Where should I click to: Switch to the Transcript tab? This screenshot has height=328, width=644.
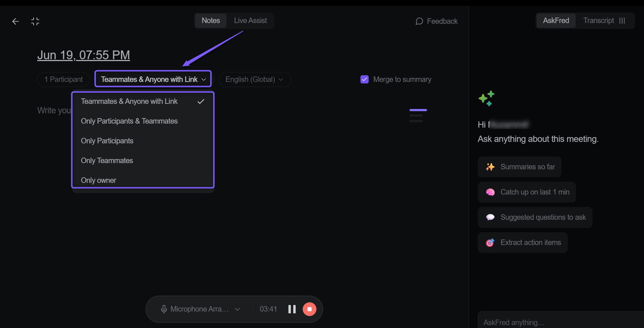point(604,20)
